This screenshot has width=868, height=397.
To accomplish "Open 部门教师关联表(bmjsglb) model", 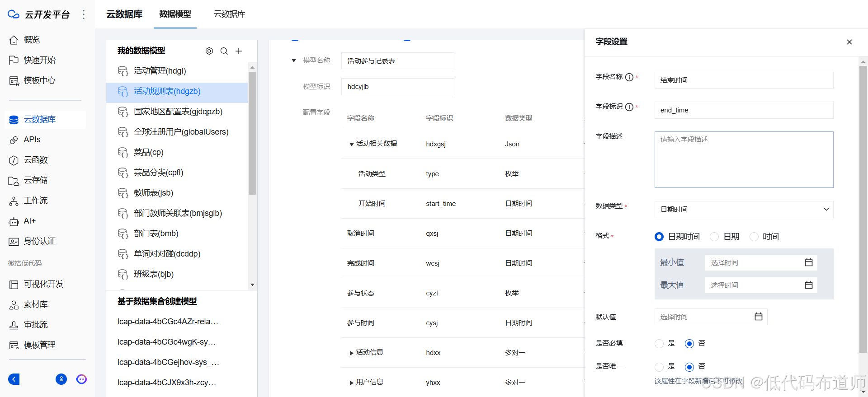I will pos(177,213).
